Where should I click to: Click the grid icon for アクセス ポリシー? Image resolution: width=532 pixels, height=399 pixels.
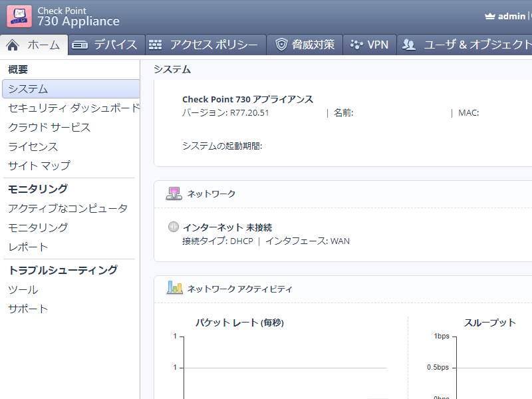click(x=155, y=45)
